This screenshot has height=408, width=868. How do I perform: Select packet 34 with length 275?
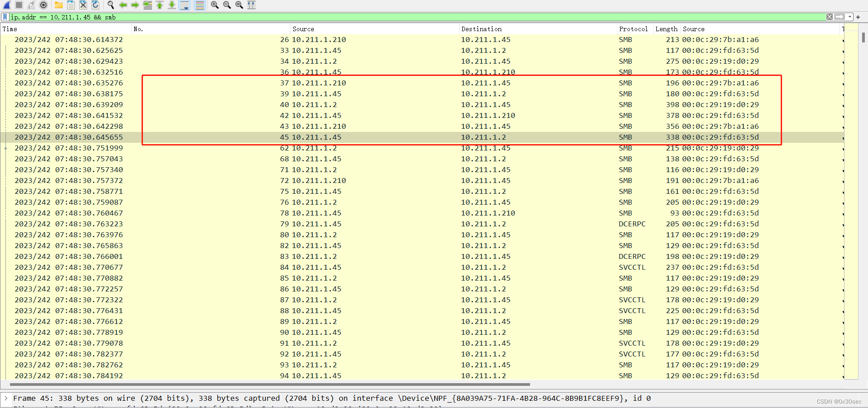click(x=422, y=61)
